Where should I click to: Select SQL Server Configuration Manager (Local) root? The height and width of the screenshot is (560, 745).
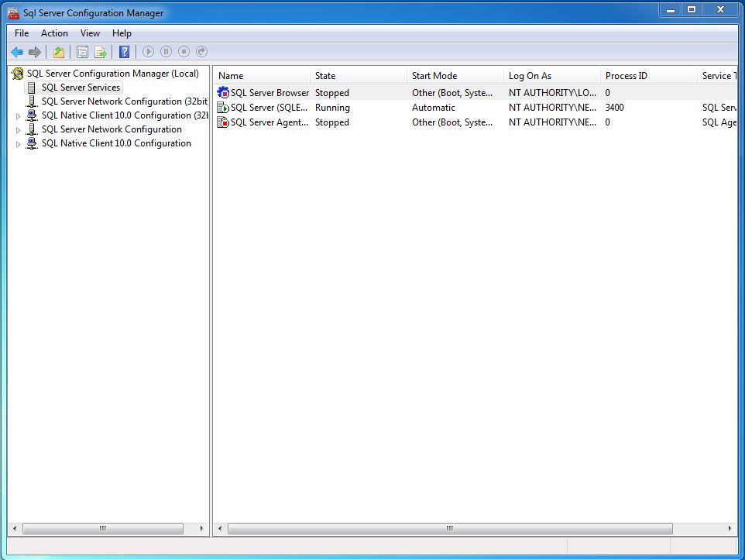click(112, 74)
